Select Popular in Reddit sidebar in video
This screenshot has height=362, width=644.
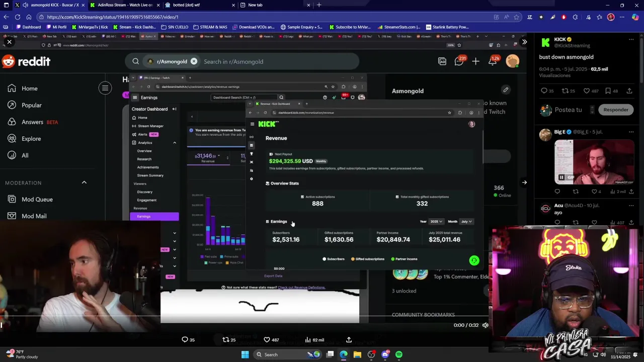tap(25, 105)
